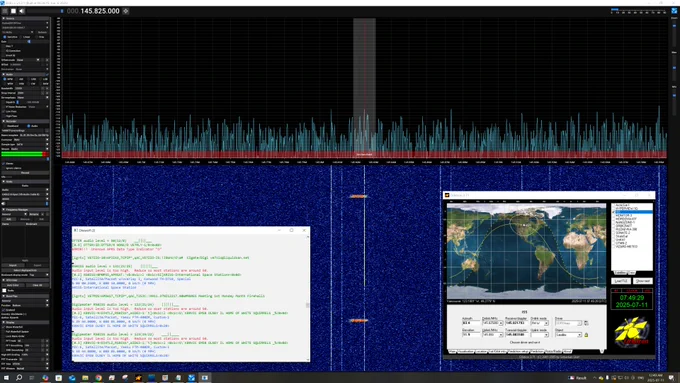680x383 pixels.
Task: Open the SDR# hamburger menu icon
Action: click(5, 11)
